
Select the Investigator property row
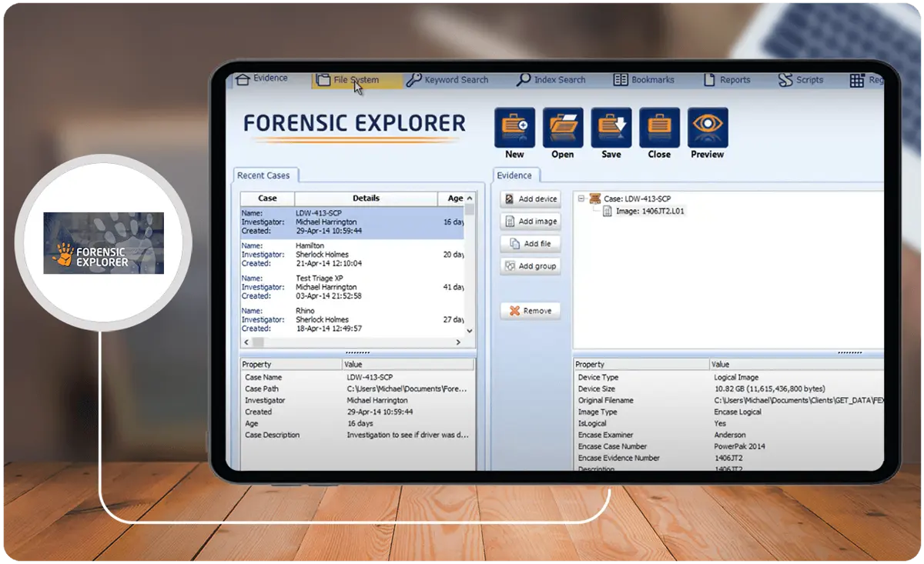click(357, 401)
